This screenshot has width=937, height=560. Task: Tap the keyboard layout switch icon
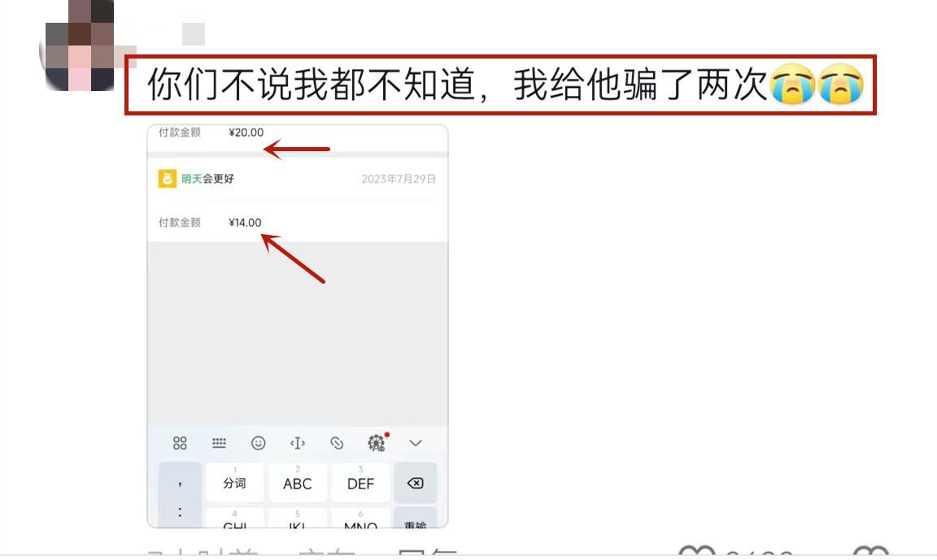219,443
